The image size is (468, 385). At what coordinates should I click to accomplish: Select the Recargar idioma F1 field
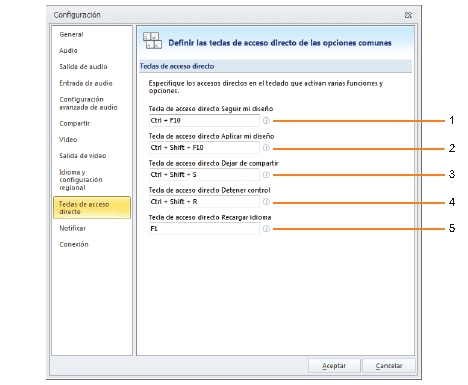point(204,229)
